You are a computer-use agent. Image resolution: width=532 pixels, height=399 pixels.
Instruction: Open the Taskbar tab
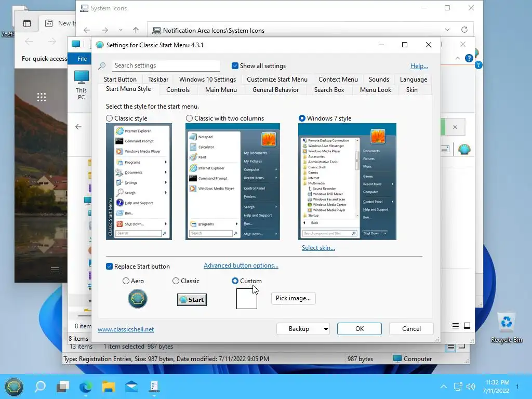(x=158, y=79)
